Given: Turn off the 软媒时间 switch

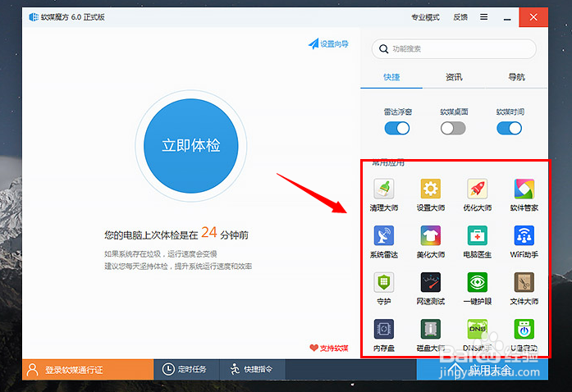Looking at the screenshot, I should pyautogui.click(x=510, y=129).
